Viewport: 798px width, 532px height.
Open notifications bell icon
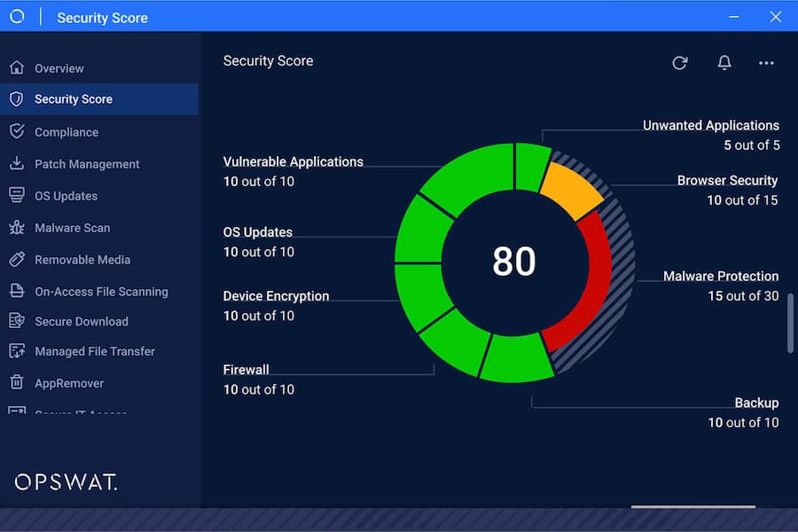tap(724, 63)
